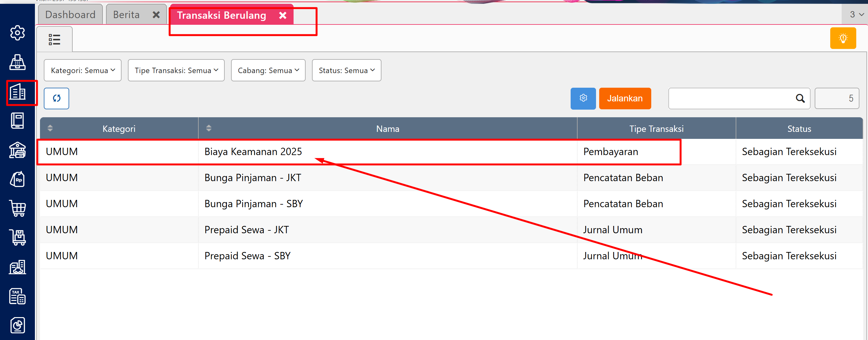The width and height of the screenshot is (868, 340).
Task: Sort the table by Kategori column
Action: [50, 128]
